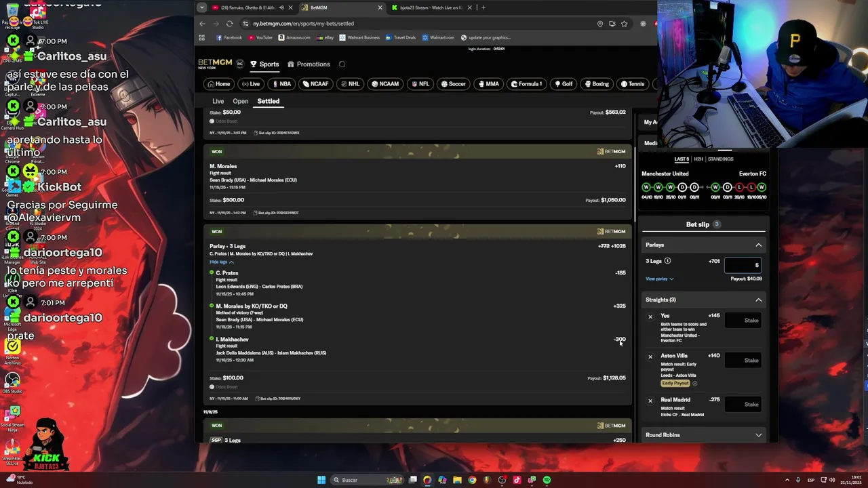Select the NCAAM basketball pill
The width and height of the screenshot is (868, 488).
click(385, 84)
